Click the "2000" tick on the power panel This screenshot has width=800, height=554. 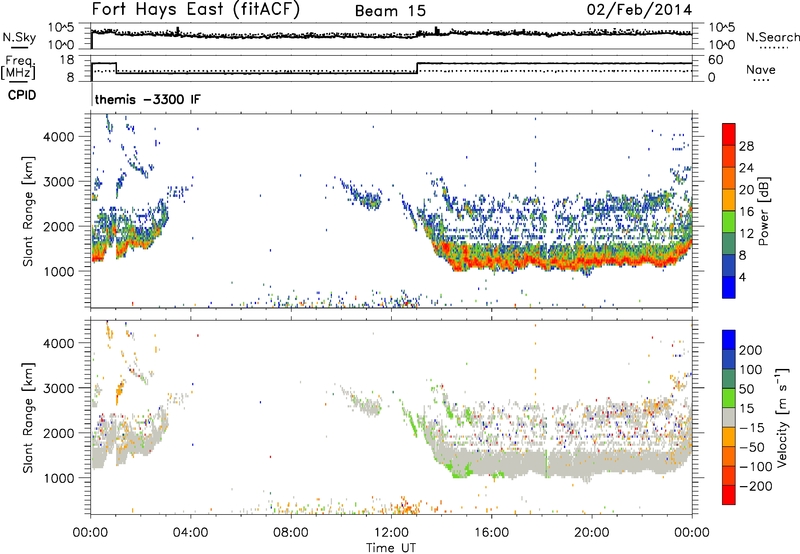(58, 226)
